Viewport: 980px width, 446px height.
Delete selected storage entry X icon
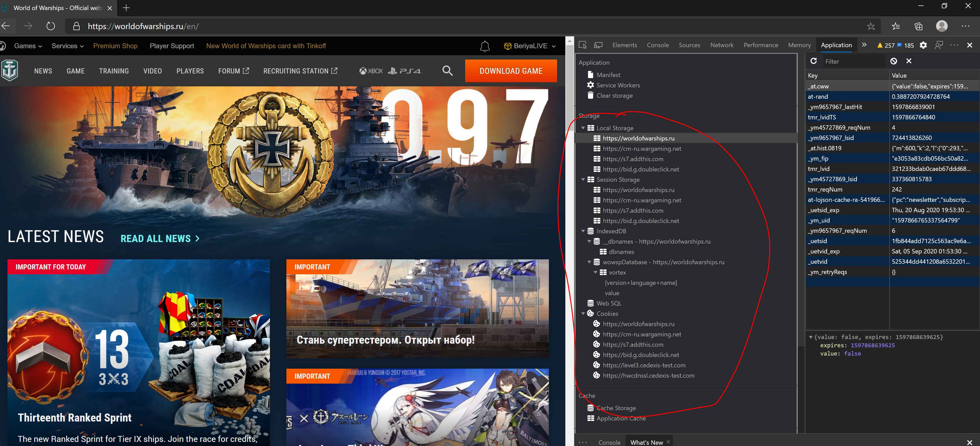pos(909,61)
